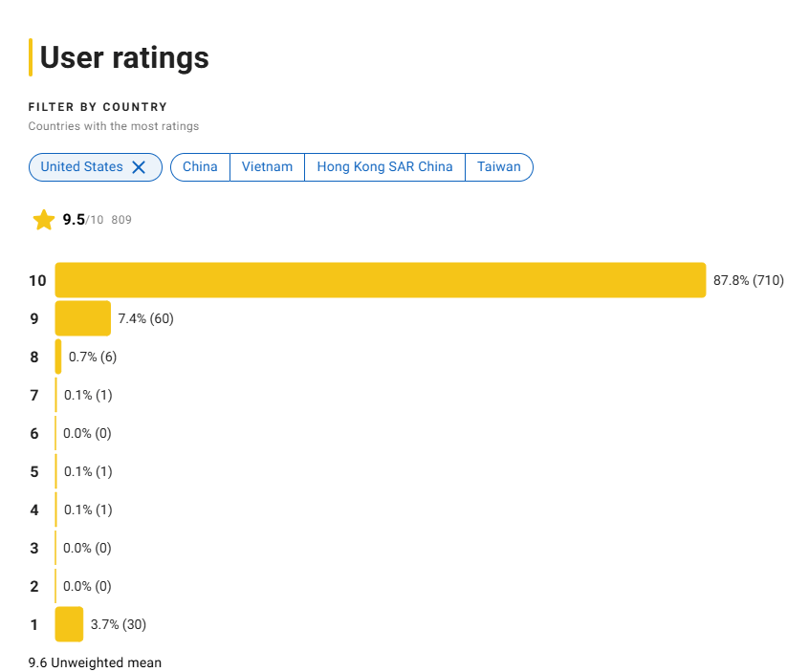The width and height of the screenshot is (809, 672).
Task: Click the yellow star rating icon
Action: (x=44, y=220)
